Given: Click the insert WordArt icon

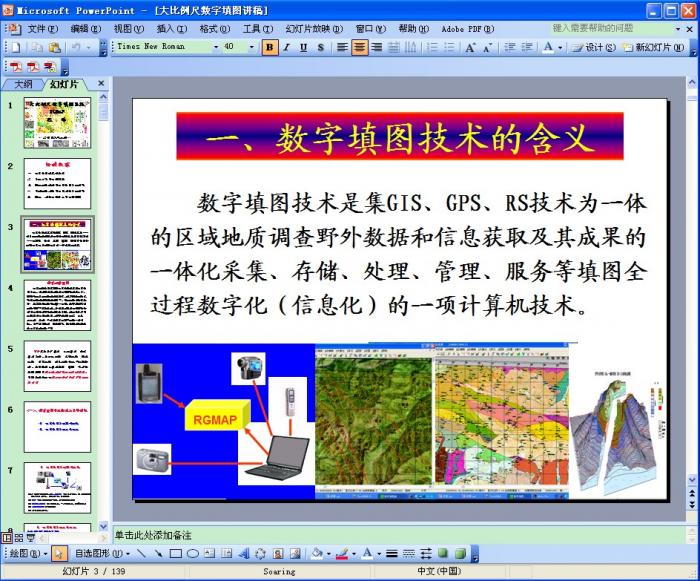Looking at the screenshot, I should click(243, 553).
